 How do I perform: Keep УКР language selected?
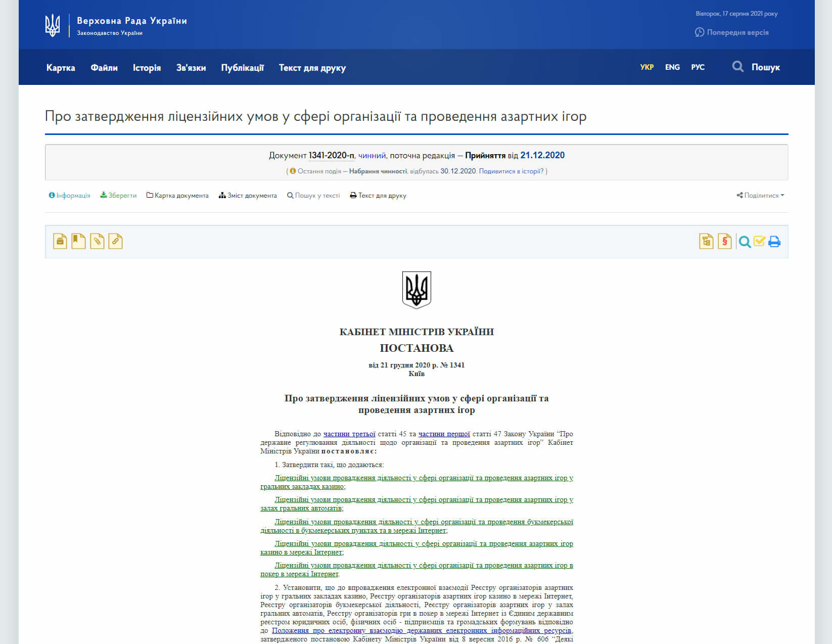tap(646, 67)
